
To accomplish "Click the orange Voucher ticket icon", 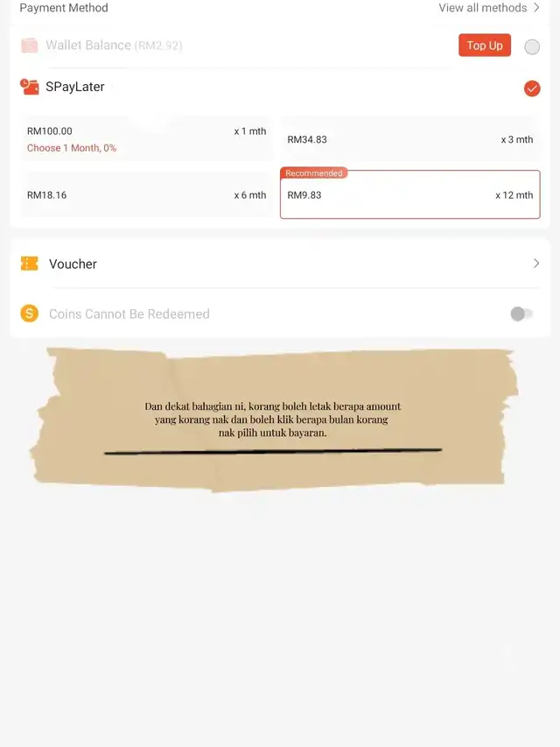I will 30,264.
